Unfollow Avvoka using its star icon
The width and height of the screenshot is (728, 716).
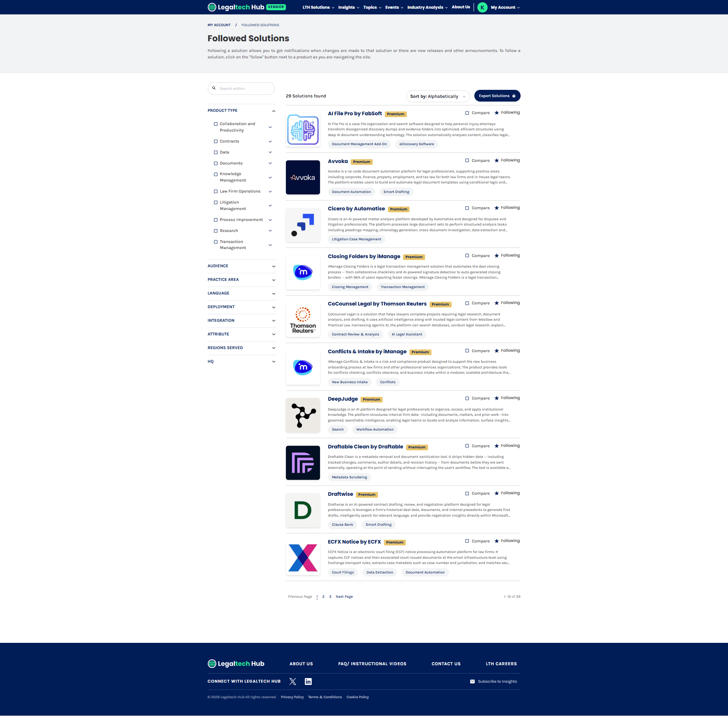(x=497, y=160)
